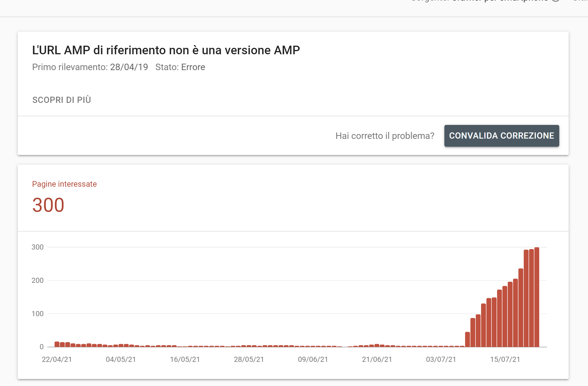Click the first chart bar above 22/04/21
This screenshot has width=588, height=386.
[57, 344]
